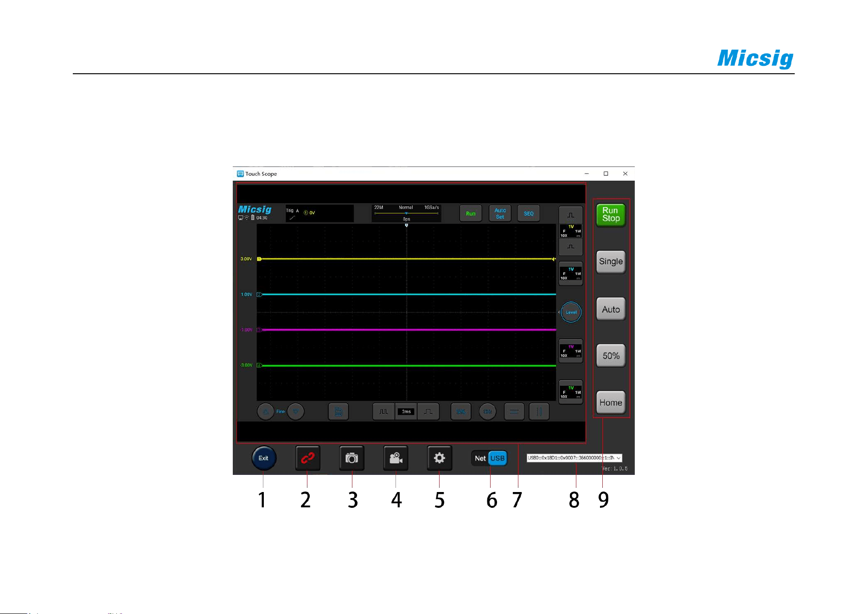Screen dimensions: 868x614
Task: Click the single-pulse timebase icon near 2ms
Action: (x=428, y=411)
